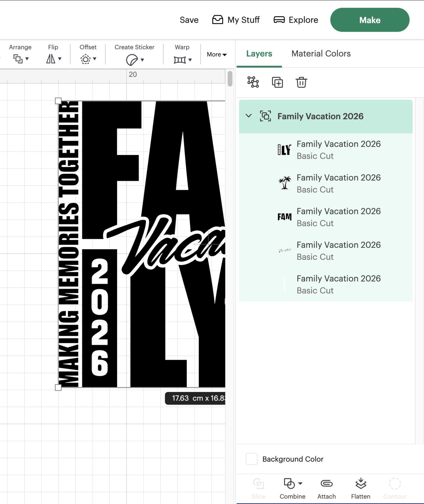This screenshot has width=424, height=504.
Task: Click the Offset icon
Action: pos(85,59)
